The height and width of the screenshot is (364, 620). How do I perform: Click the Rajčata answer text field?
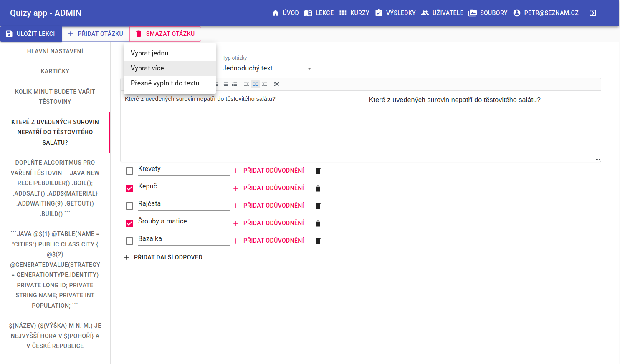(x=184, y=204)
